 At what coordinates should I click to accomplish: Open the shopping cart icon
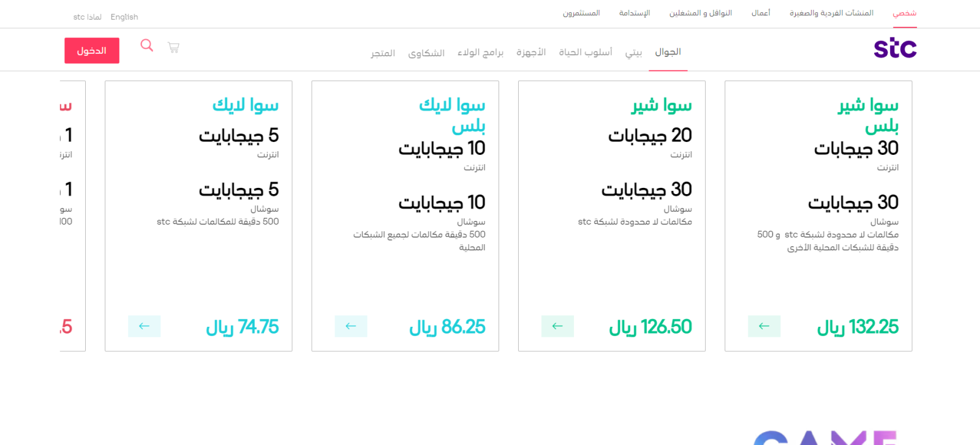pyautogui.click(x=173, y=47)
